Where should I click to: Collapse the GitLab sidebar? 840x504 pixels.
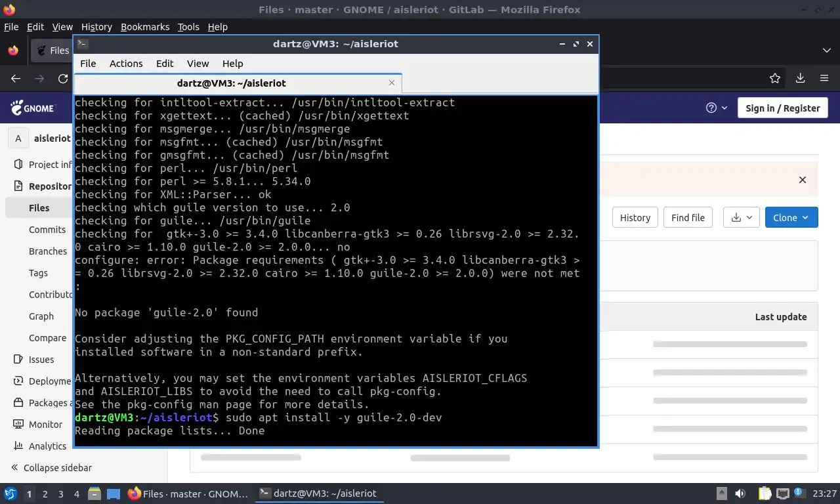[51, 468]
